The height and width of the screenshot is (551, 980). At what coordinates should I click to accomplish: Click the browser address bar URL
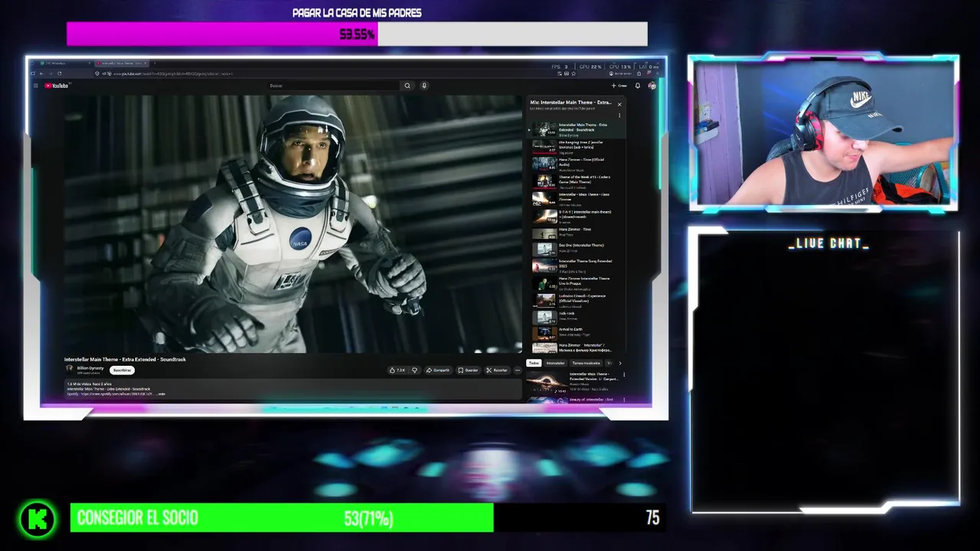click(x=172, y=73)
